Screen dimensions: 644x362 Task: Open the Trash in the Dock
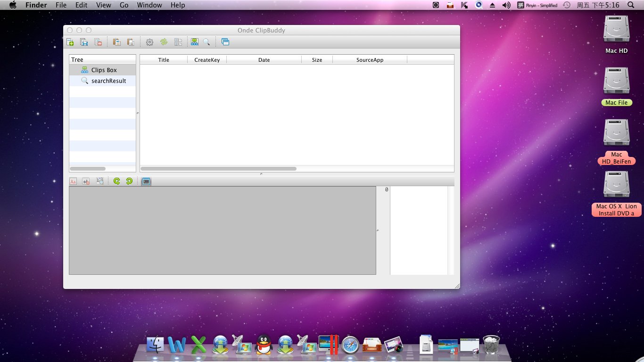[x=491, y=345]
